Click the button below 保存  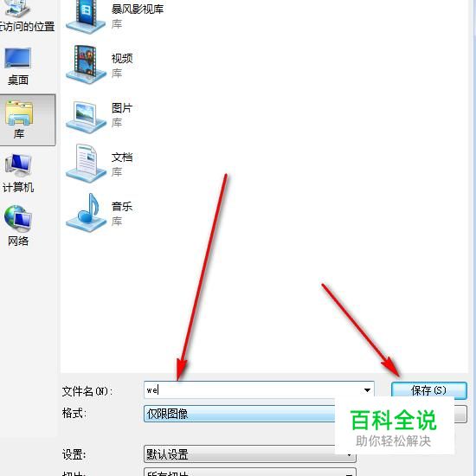tap(460, 414)
